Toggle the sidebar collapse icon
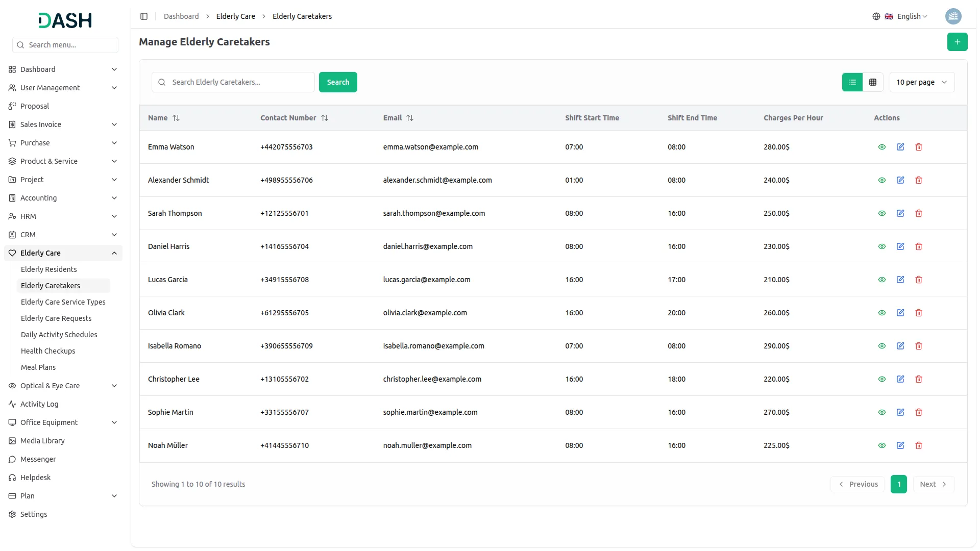 (x=144, y=16)
